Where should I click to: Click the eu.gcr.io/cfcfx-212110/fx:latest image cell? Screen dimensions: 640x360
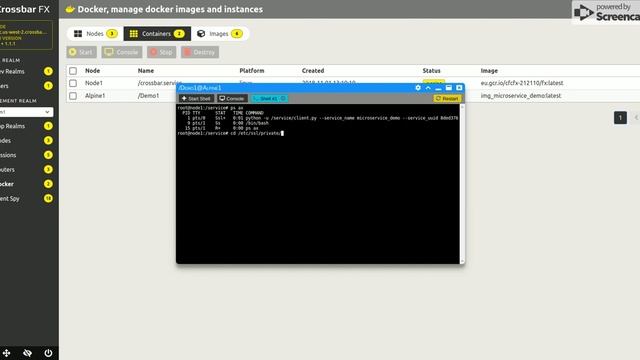(x=522, y=83)
